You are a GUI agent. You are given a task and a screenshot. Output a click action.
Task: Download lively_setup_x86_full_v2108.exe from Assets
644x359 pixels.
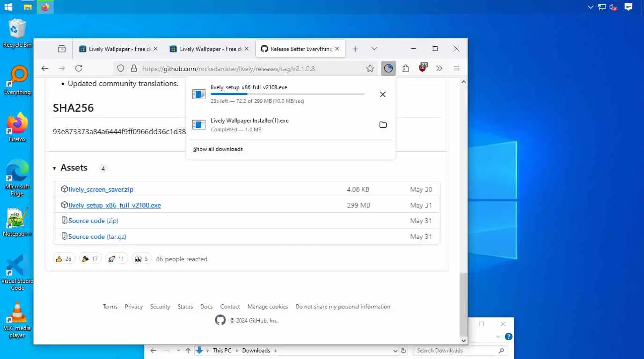click(x=114, y=205)
